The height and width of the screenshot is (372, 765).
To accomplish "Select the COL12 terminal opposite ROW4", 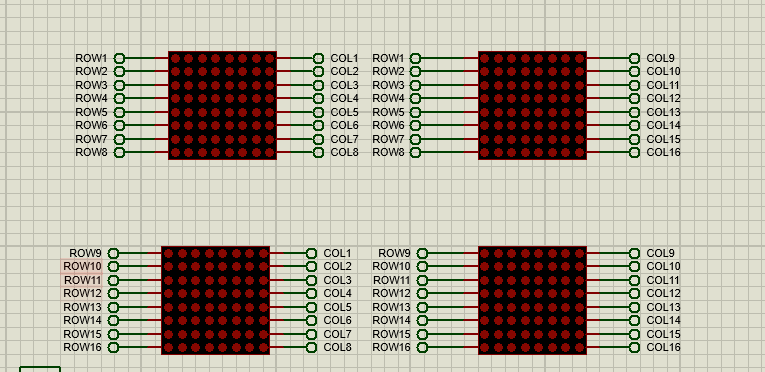I will 634,99.
